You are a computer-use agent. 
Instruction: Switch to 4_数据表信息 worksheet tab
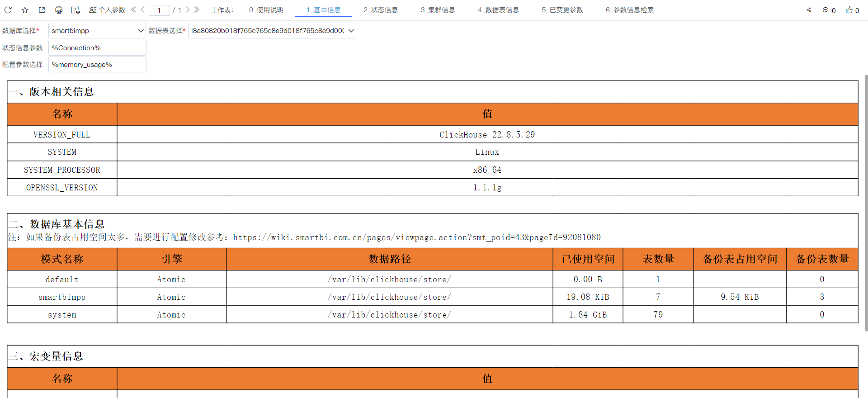pyautogui.click(x=498, y=10)
